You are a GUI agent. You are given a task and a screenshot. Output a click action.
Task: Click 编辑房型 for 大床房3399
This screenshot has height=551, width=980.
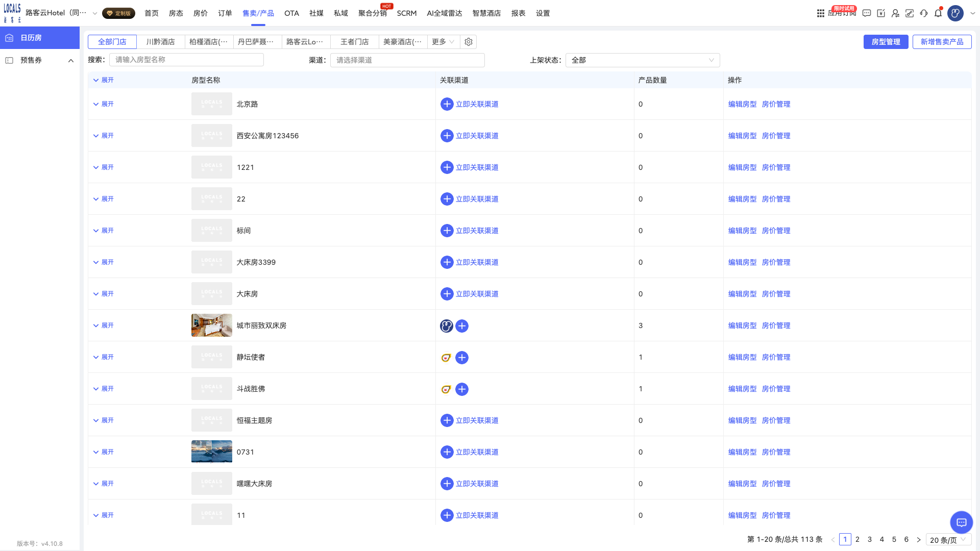point(743,262)
